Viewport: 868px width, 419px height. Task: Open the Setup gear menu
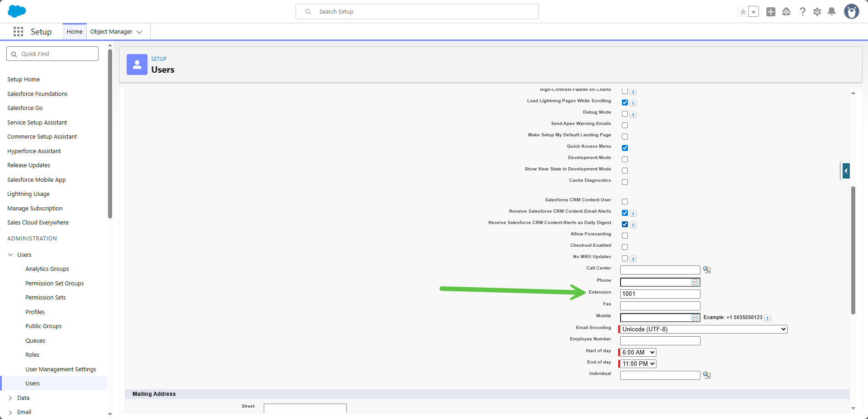pyautogui.click(x=817, y=12)
